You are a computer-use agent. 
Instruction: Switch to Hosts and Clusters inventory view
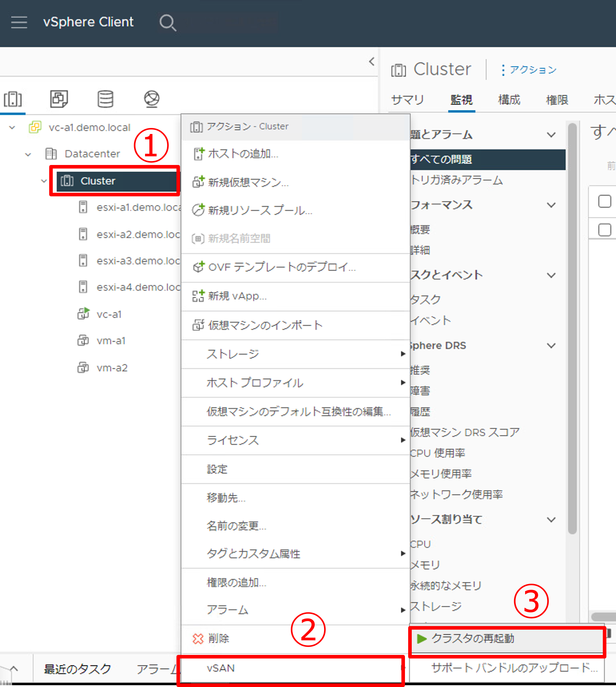13,99
